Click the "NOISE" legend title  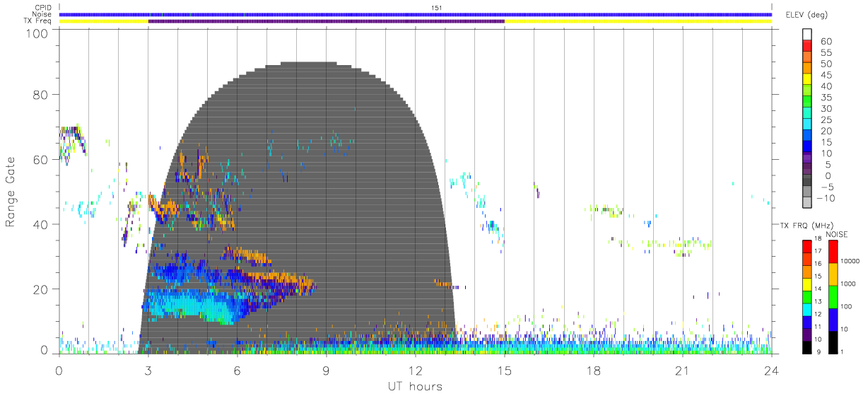point(835,234)
